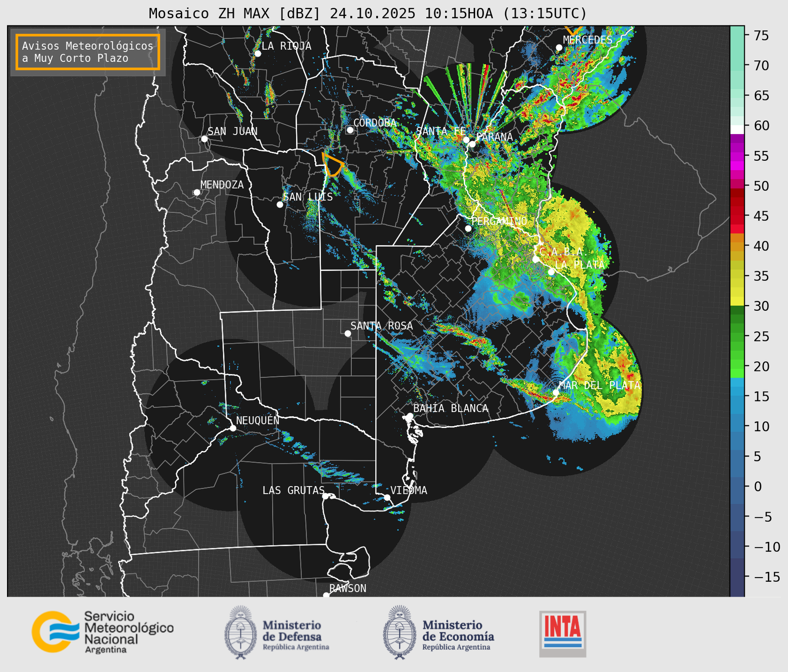
Task: Select the C.A.B.A. city marker dot
Action: (536, 259)
